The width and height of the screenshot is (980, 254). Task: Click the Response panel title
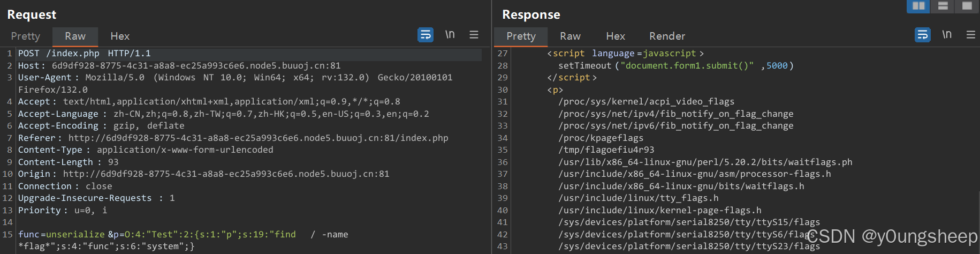tap(531, 14)
